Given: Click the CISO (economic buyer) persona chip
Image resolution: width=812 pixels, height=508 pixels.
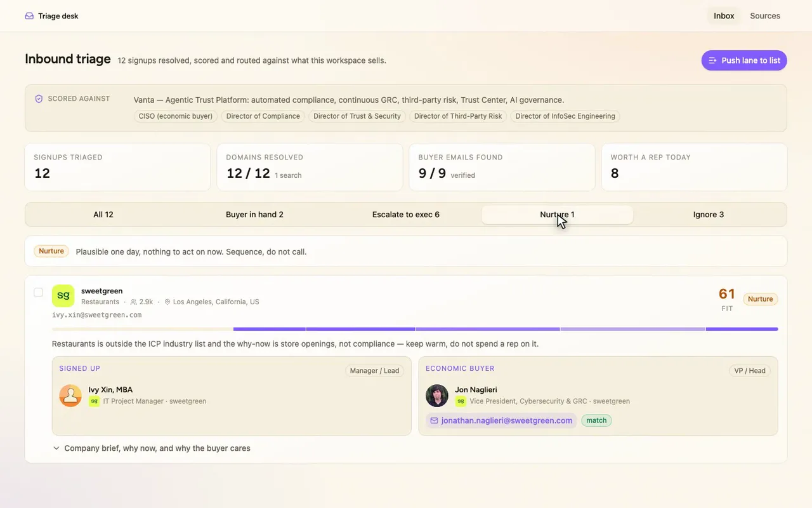Looking at the screenshot, I should 176,116.
